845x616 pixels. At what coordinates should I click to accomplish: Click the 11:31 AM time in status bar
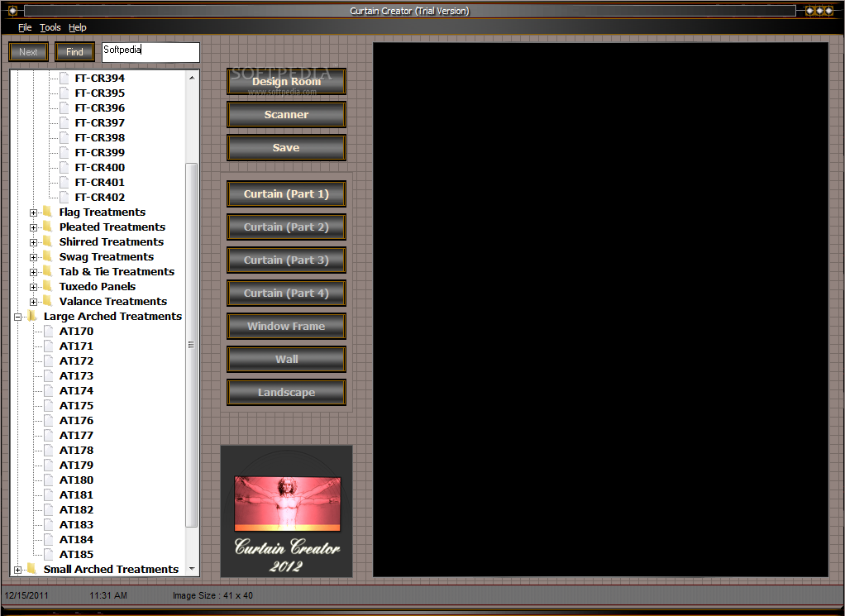pyautogui.click(x=108, y=595)
